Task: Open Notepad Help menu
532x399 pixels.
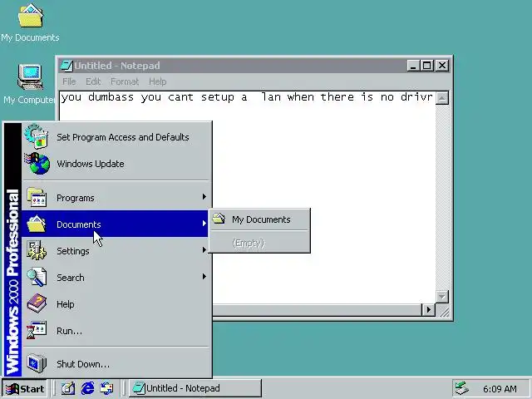Action: (x=157, y=81)
